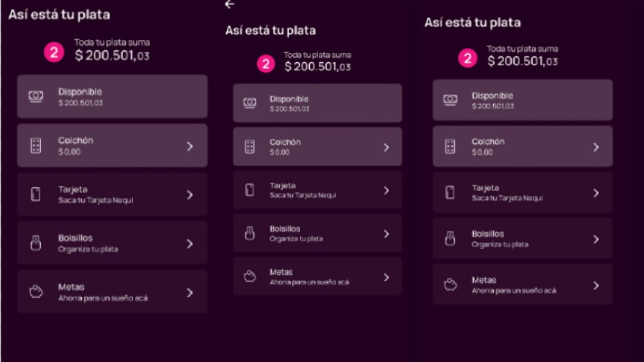The width and height of the screenshot is (644, 362).
Task: Click the pink number 2 badge
Action: (x=54, y=52)
